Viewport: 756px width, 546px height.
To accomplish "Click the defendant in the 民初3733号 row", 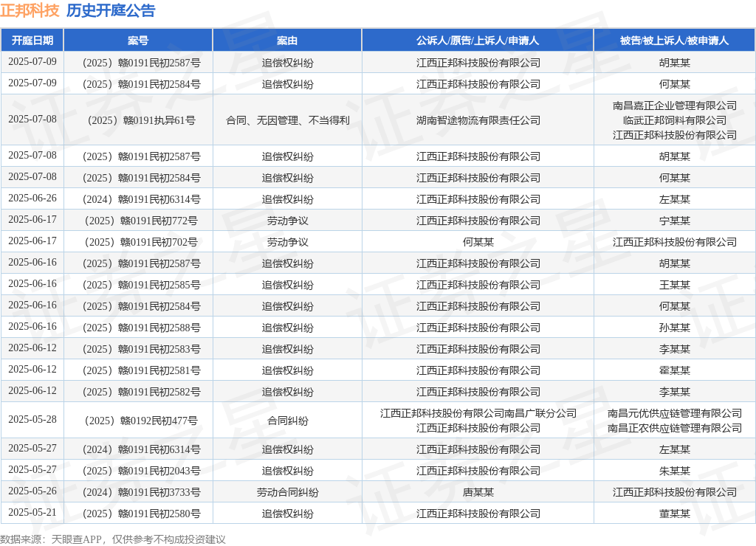I will click(675, 493).
